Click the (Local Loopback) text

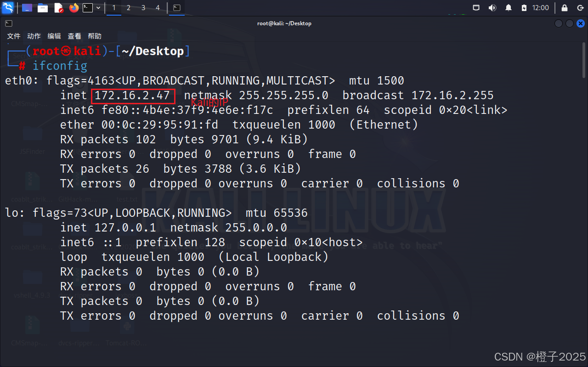[273, 257]
